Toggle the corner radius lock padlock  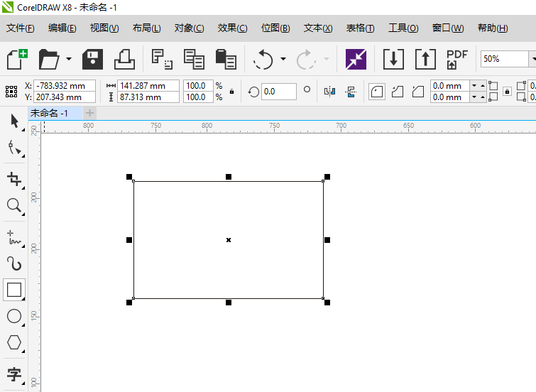pos(507,92)
